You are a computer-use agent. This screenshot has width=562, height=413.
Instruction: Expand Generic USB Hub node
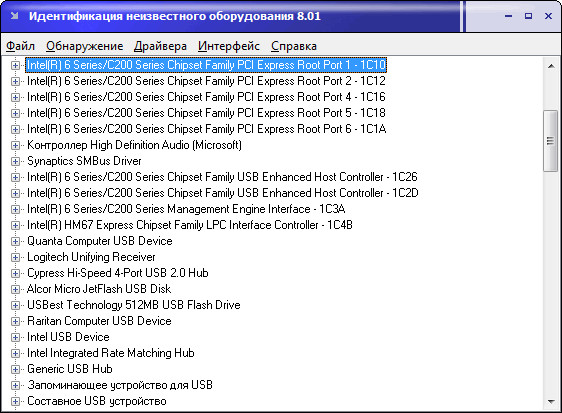pyautogui.click(x=15, y=369)
